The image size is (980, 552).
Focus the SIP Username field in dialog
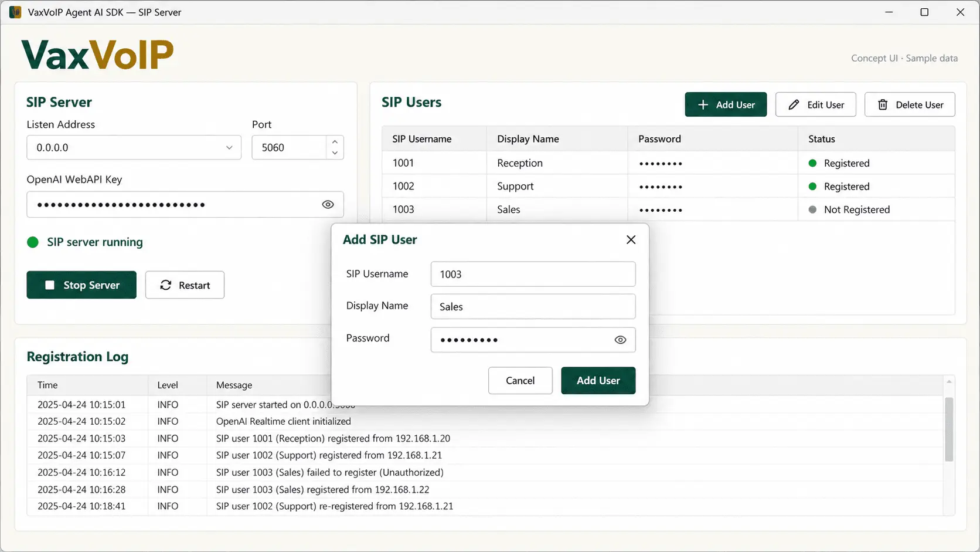[533, 275]
